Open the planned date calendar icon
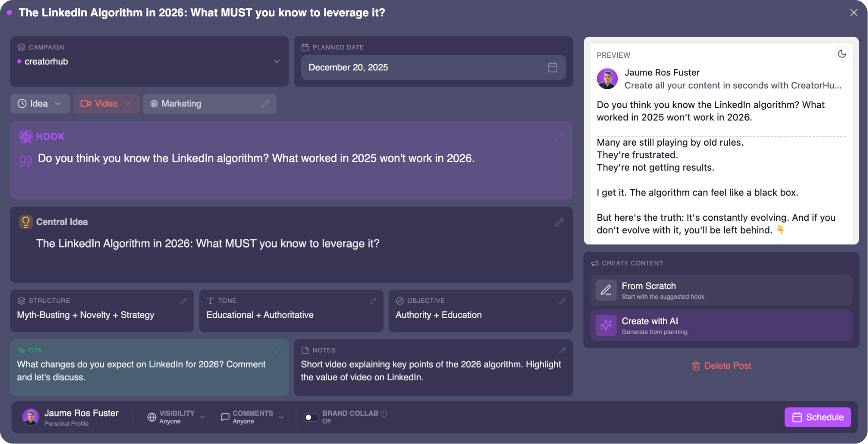Image resolution: width=868 pixels, height=444 pixels. [x=552, y=68]
